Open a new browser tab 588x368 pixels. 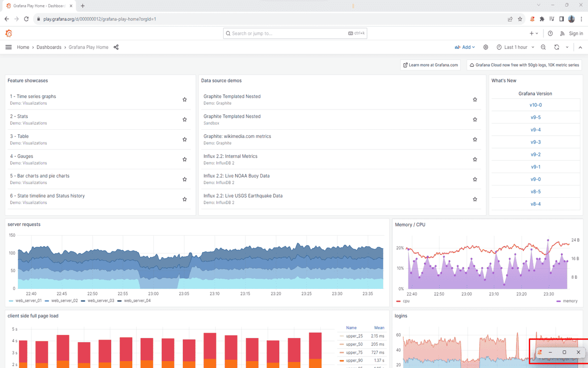[x=83, y=6]
